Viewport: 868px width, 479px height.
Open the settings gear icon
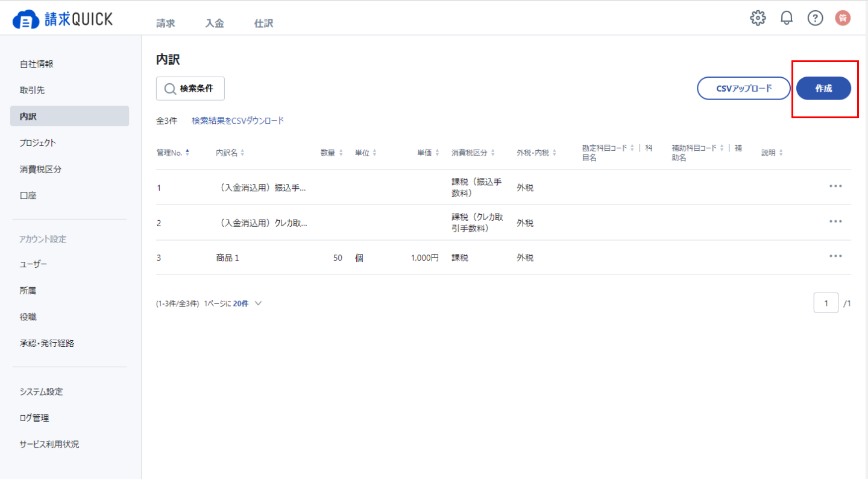tap(758, 18)
